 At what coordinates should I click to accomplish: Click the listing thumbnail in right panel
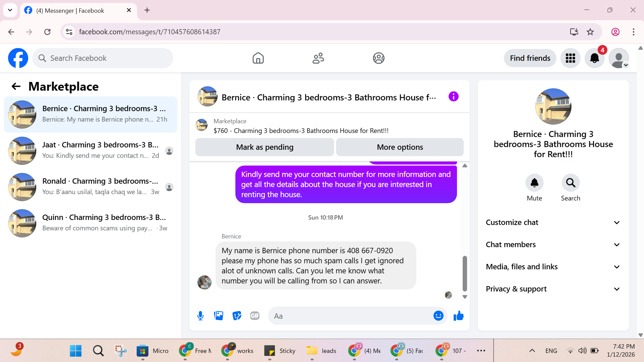[x=553, y=106]
